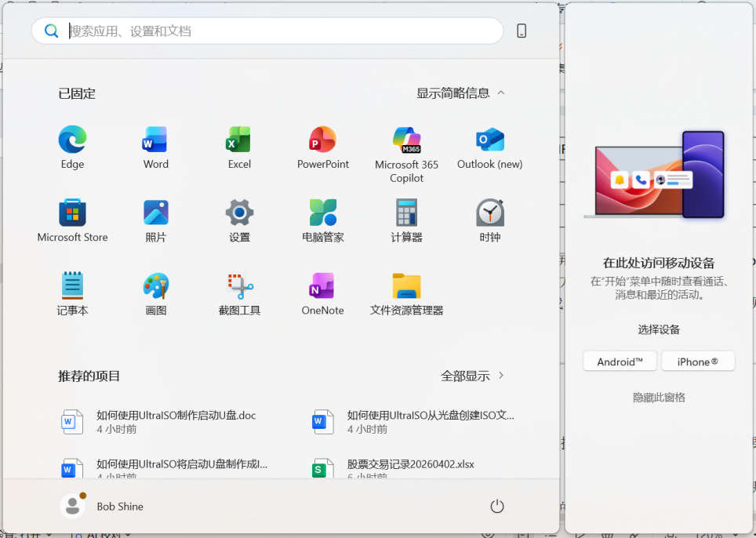Click the phone icon beside search box

click(x=522, y=31)
